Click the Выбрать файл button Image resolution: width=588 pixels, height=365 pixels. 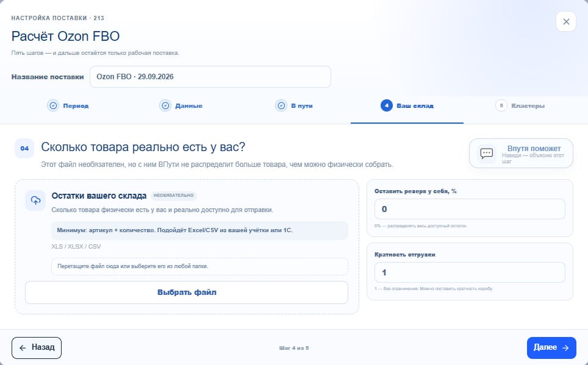[x=187, y=292]
